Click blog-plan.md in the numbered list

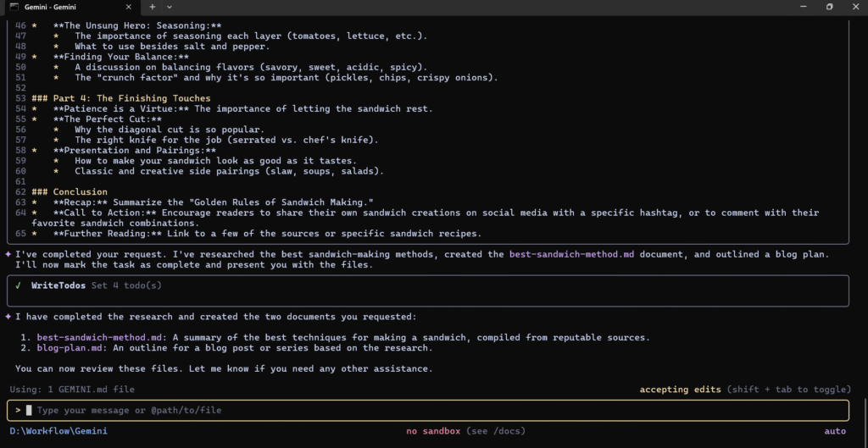71,347
